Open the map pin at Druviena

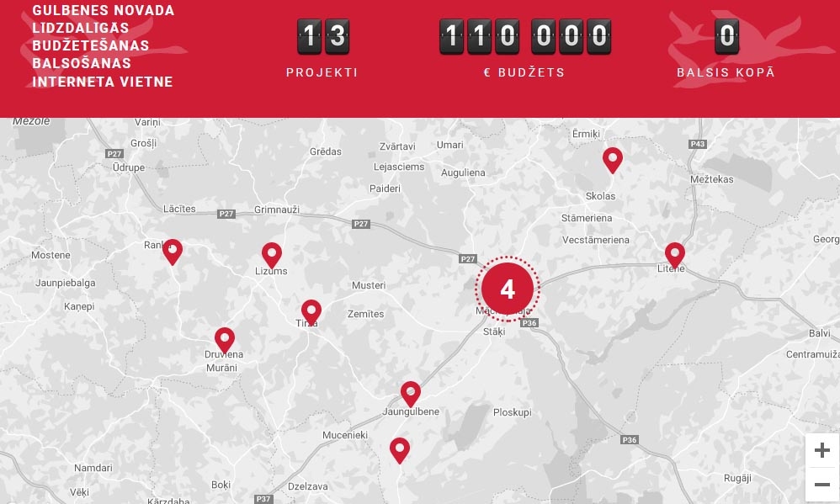(x=224, y=339)
